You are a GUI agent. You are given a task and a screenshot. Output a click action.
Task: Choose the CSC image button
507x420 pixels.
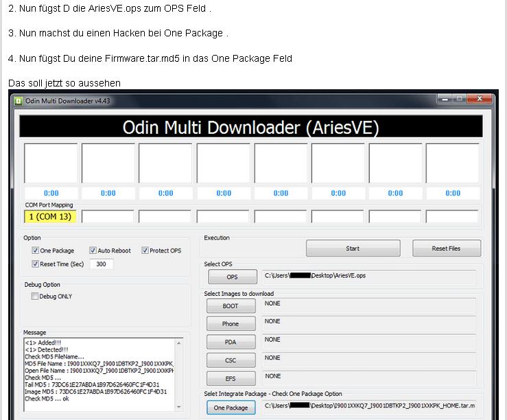[231, 360]
